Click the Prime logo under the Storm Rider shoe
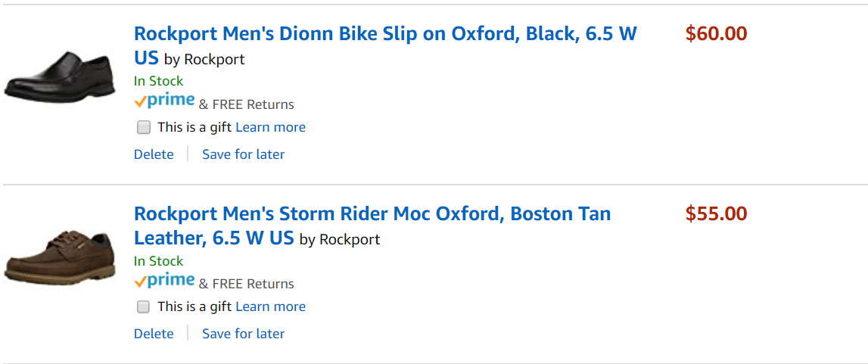The width and height of the screenshot is (868, 364). (x=164, y=282)
